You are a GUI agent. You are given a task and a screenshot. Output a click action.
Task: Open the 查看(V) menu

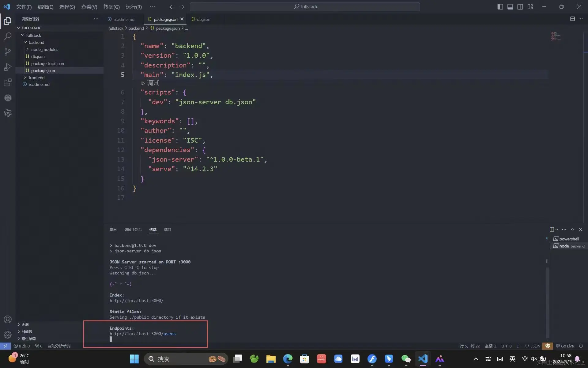pyautogui.click(x=89, y=7)
